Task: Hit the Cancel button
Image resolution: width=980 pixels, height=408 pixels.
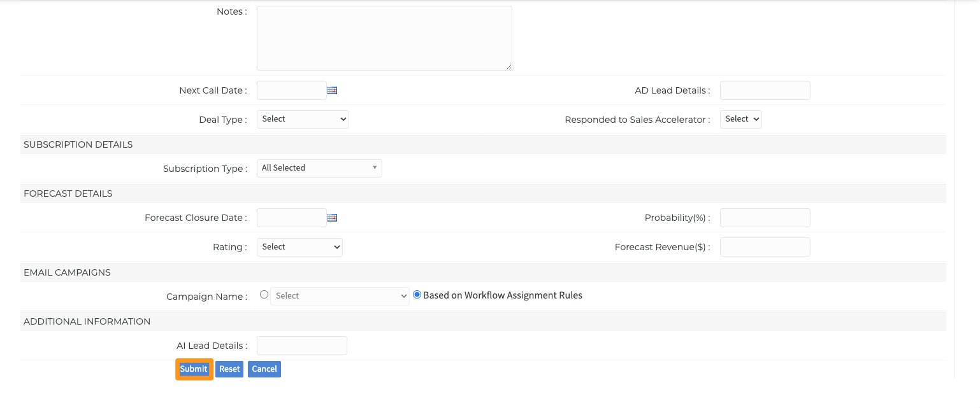Action: coord(264,369)
